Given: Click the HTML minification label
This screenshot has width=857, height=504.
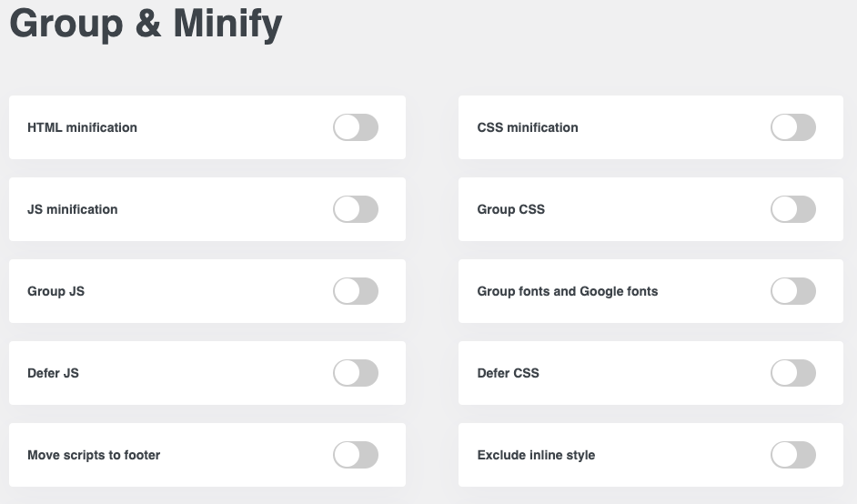Looking at the screenshot, I should 82,127.
